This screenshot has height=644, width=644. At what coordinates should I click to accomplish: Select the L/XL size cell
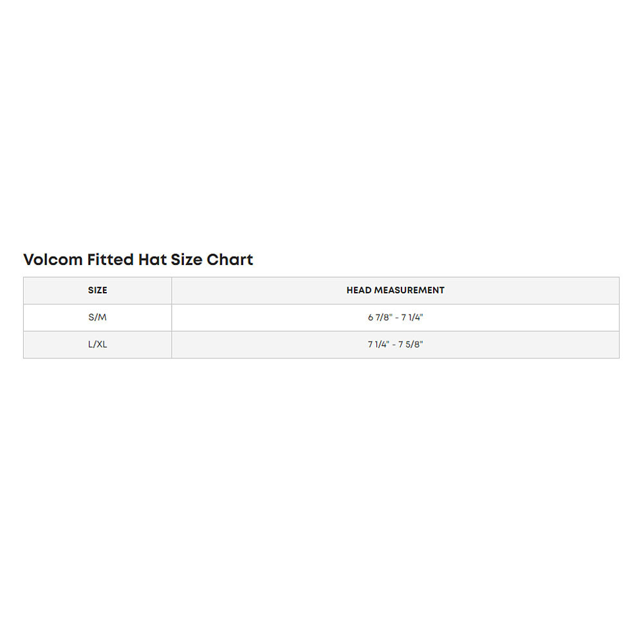(x=97, y=345)
